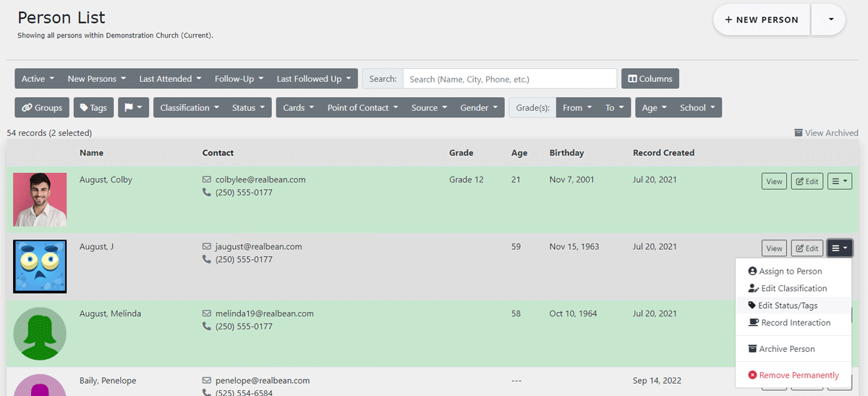Open the Source filter dropdown
Viewport: 868px width, 396px height.
click(x=429, y=108)
